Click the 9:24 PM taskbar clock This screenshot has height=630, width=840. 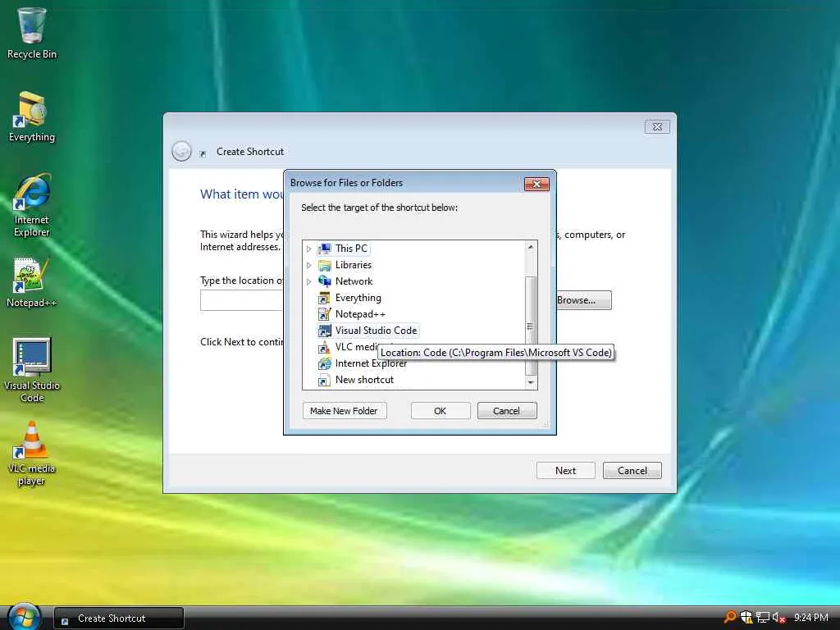click(x=811, y=618)
